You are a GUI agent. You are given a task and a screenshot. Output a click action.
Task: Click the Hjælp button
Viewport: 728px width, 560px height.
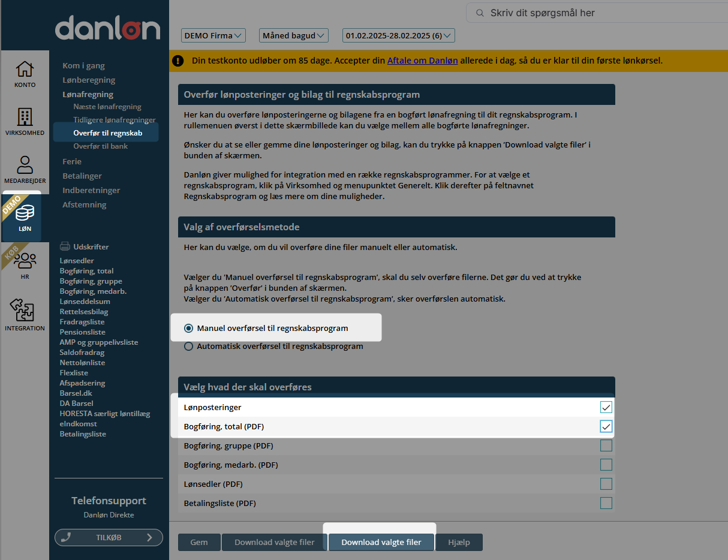(x=459, y=542)
